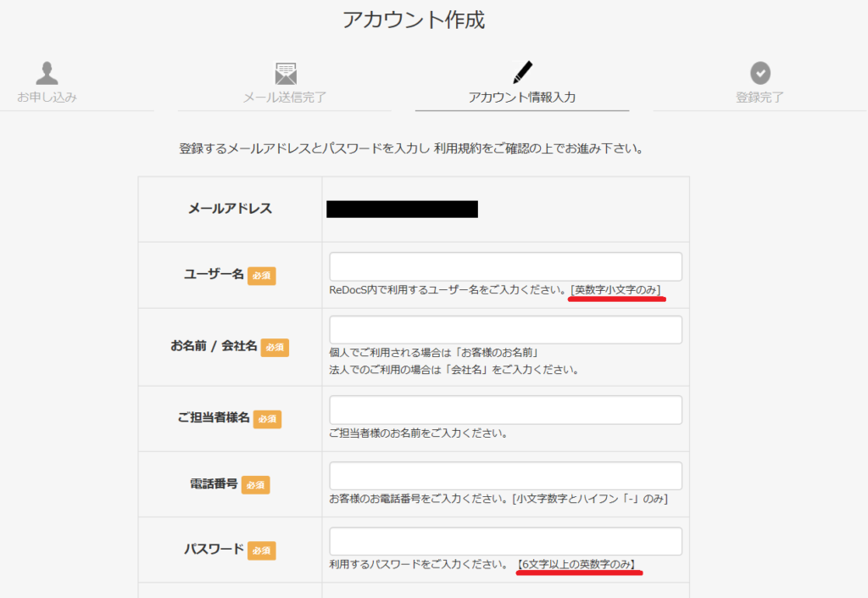This screenshot has width=868, height=598.
Task: Click the hint 個人でご利用される場合は「お客様のお名前」
Action: (x=434, y=353)
